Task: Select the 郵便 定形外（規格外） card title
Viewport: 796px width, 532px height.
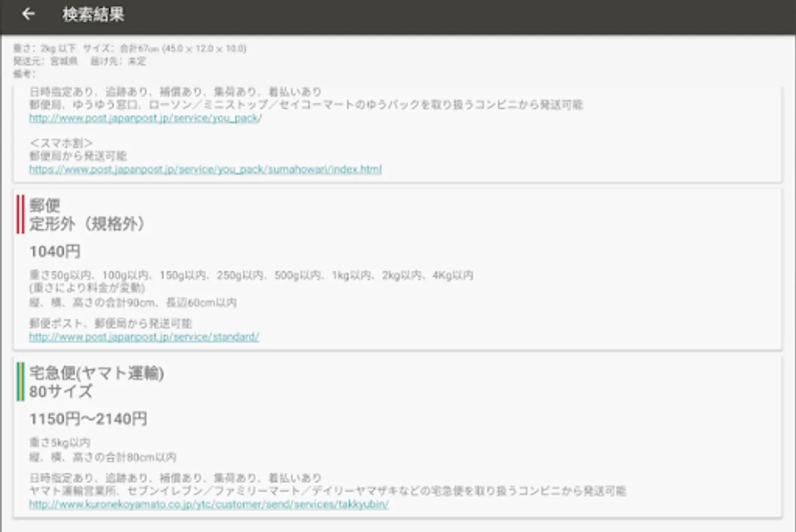Action: pyautogui.click(x=87, y=215)
